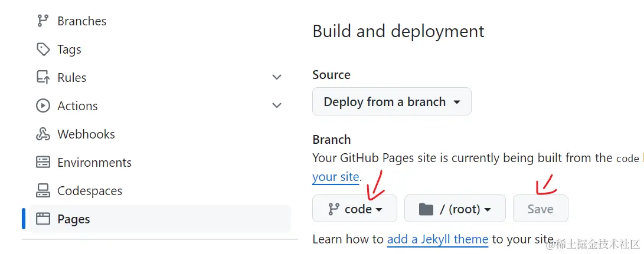Expand the Rules section chevron
Viewport: 644px width, 254px height.
(x=277, y=77)
